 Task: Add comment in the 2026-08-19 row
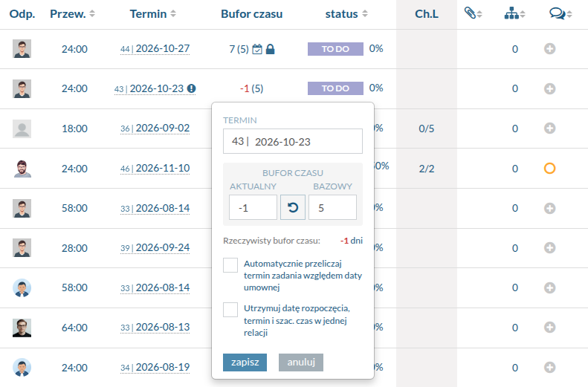point(550,367)
